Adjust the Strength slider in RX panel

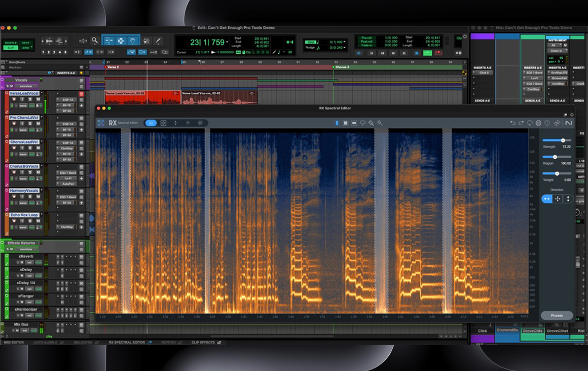point(563,140)
